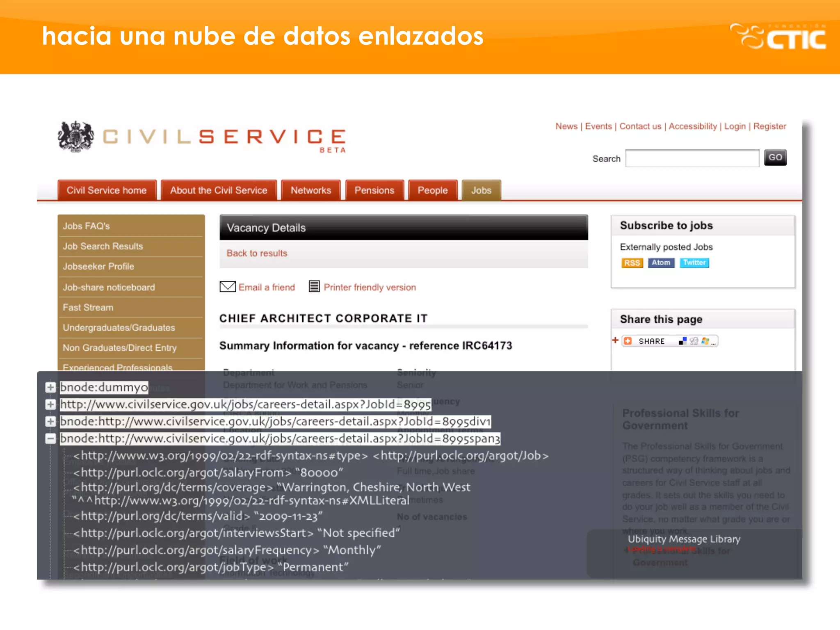Click inside the Search input field
840x630 pixels.
pyautogui.click(x=692, y=158)
